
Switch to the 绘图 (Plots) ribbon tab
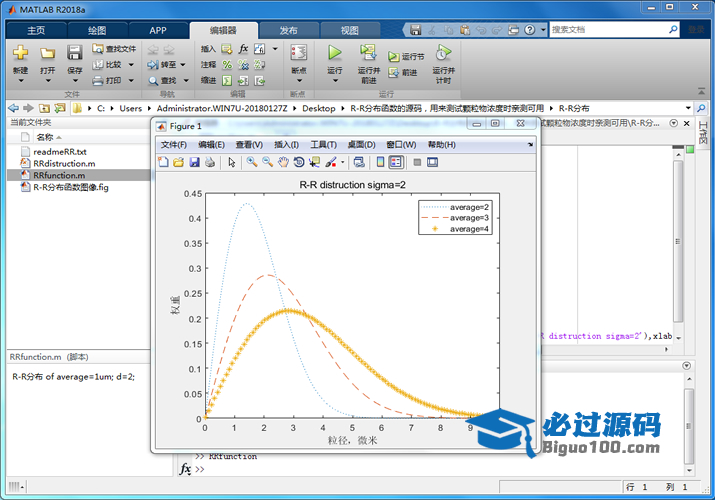[x=97, y=30]
